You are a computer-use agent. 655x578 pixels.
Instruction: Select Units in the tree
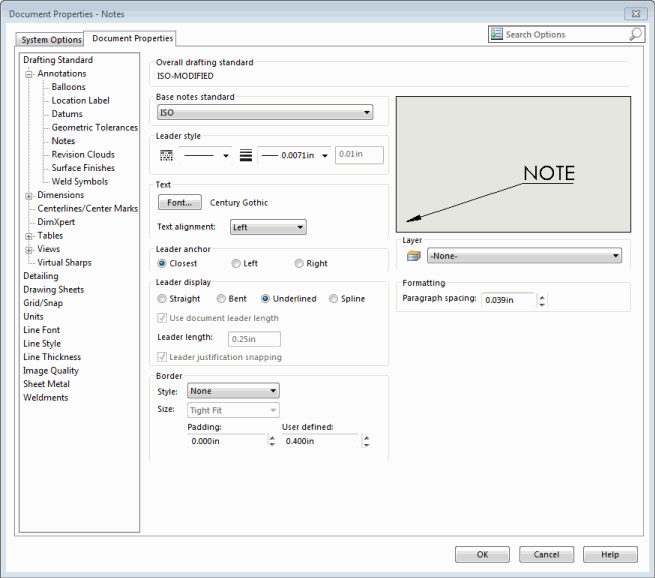click(33, 317)
